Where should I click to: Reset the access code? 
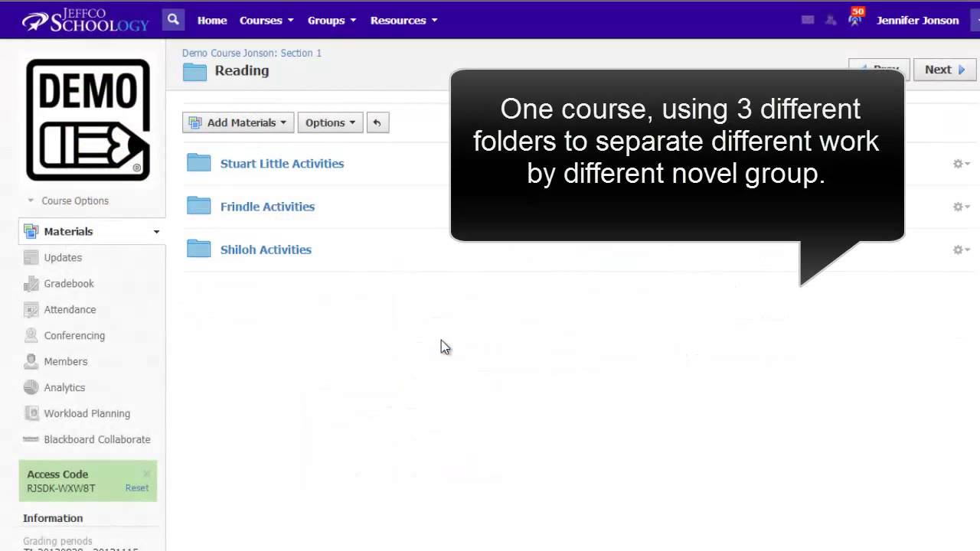coord(137,487)
